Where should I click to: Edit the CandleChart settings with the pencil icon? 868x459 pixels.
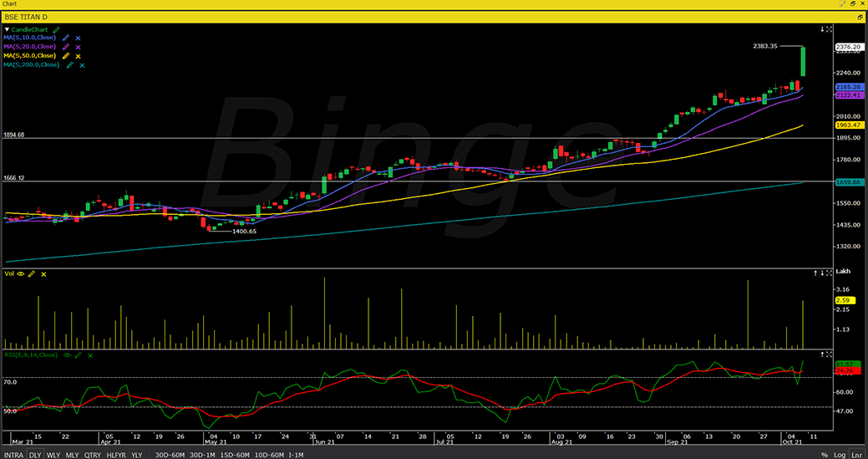click(57, 29)
